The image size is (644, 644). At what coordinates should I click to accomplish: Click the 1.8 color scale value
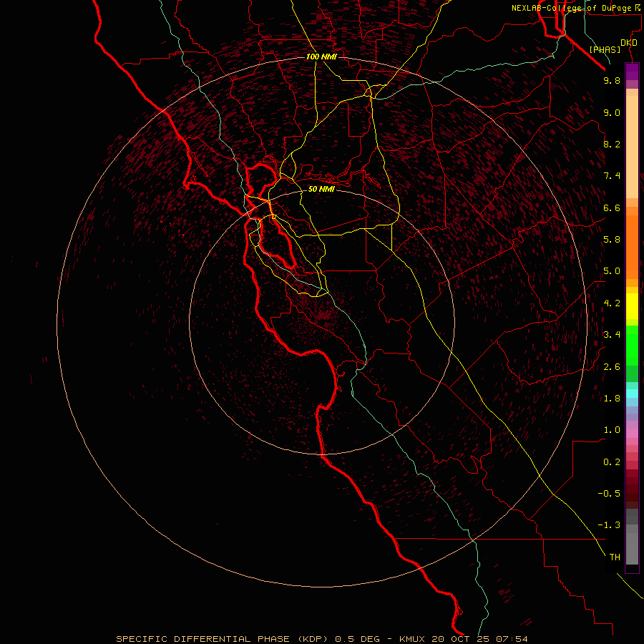tap(612, 399)
